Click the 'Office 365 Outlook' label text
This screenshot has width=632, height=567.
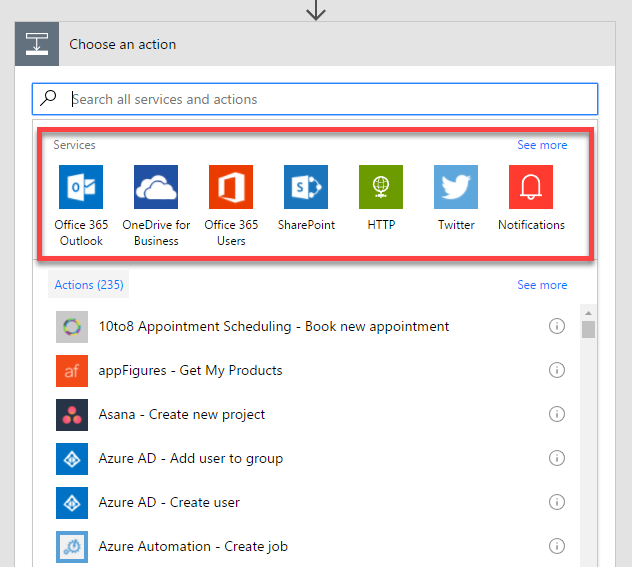pyautogui.click(x=81, y=233)
